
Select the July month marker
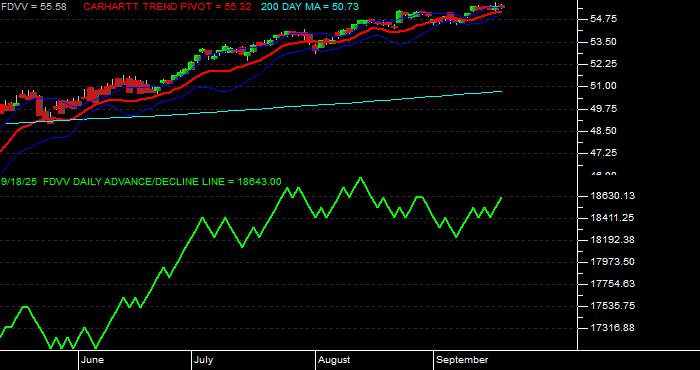pyautogui.click(x=204, y=360)
